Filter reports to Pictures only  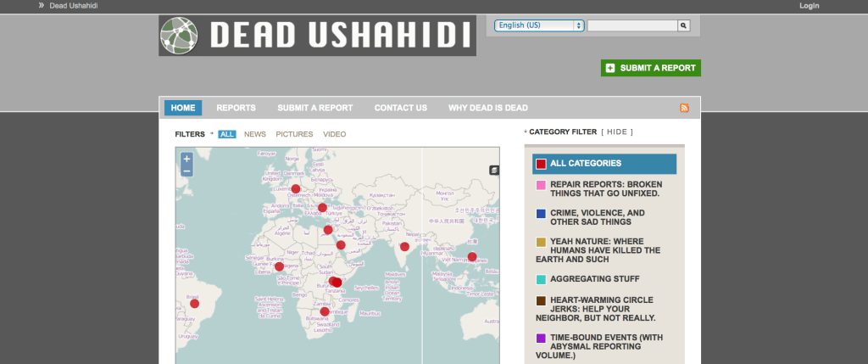click(x=293, y=134)
